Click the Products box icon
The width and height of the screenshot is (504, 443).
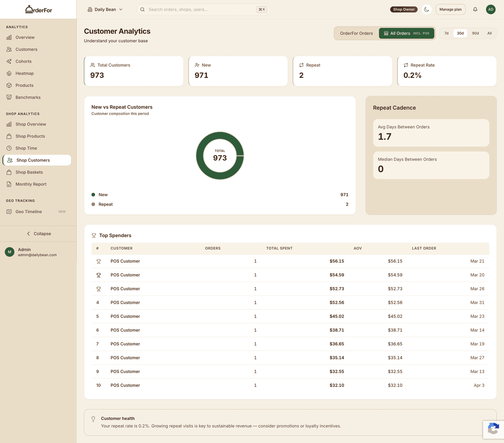(9, 85)
